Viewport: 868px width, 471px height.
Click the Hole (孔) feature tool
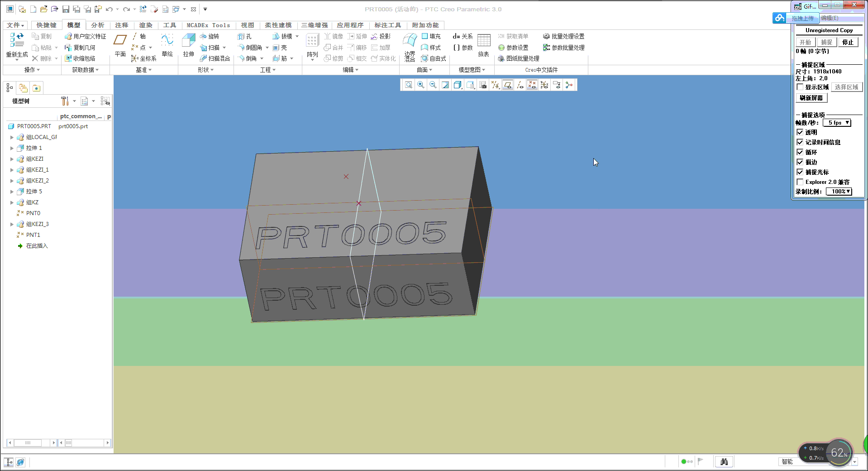pos(244,36)
